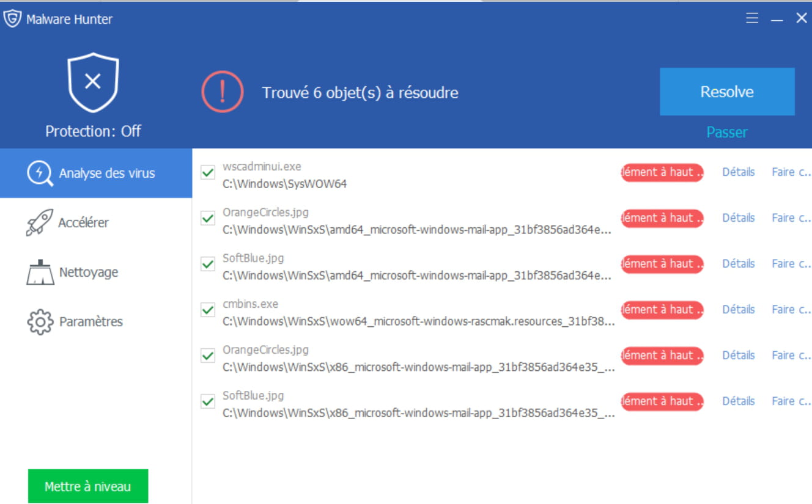The width and height of the screenshot is (812, 504).
Task: Uncheck OrangeCircles.jpg in the x86 path
Action: [208, 356]
